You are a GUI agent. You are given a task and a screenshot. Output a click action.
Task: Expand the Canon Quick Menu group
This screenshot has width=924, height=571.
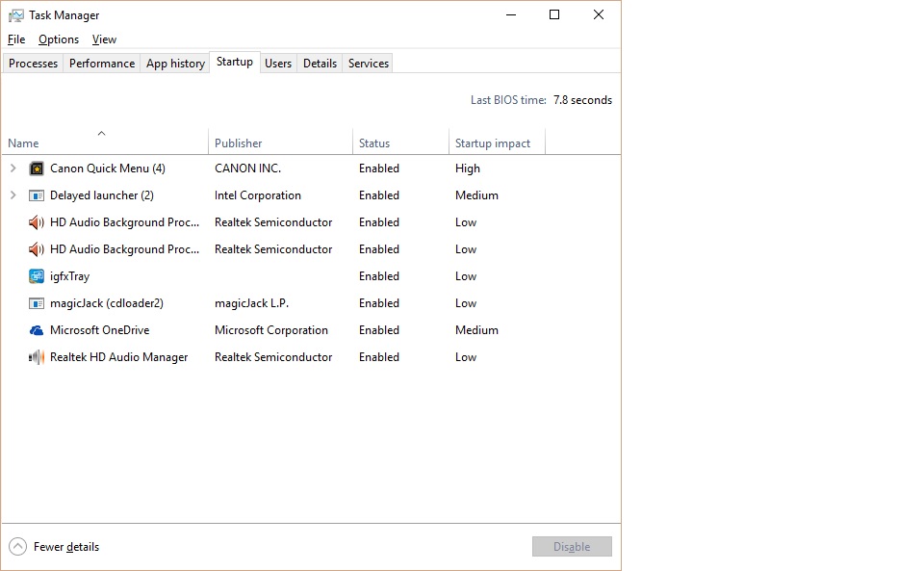13,169
